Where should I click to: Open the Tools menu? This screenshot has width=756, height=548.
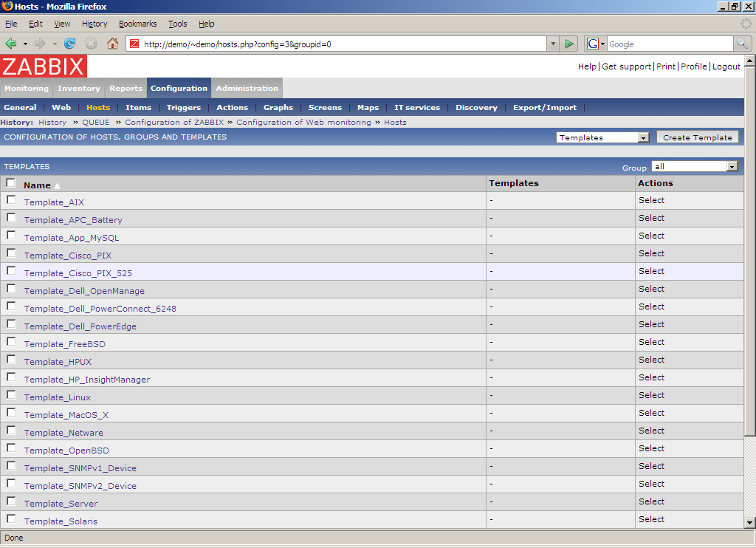(177, 24)
